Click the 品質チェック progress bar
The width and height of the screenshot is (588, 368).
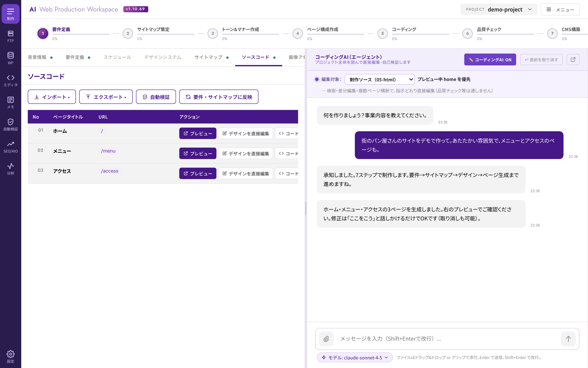point(505,34)
